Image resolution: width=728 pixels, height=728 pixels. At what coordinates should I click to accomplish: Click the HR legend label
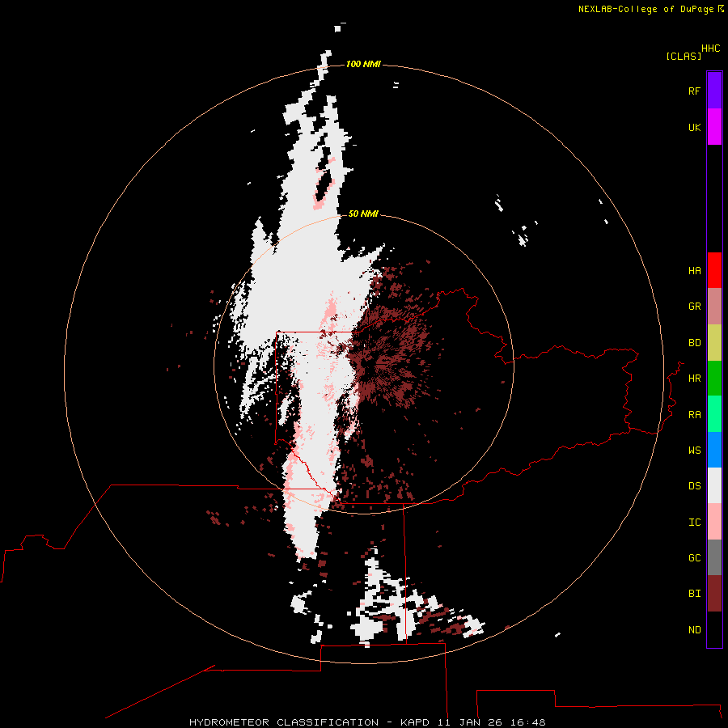pos(694,379)
